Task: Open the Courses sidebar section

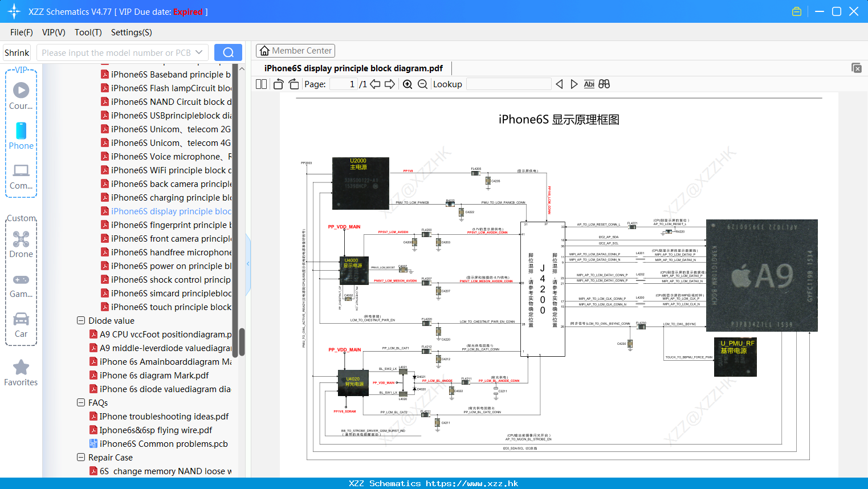Action: tap(21, 96)
